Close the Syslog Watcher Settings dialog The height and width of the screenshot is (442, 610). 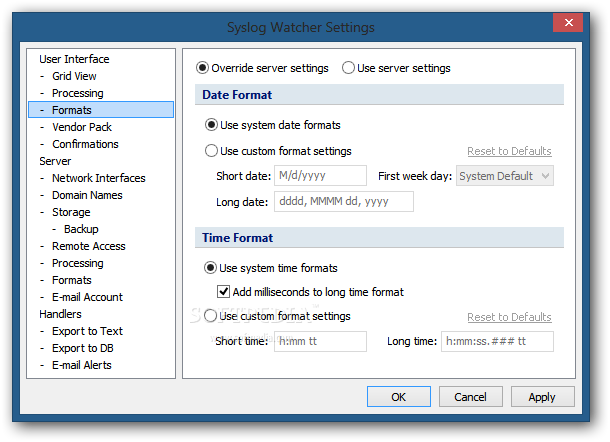(x=568, y=23)
